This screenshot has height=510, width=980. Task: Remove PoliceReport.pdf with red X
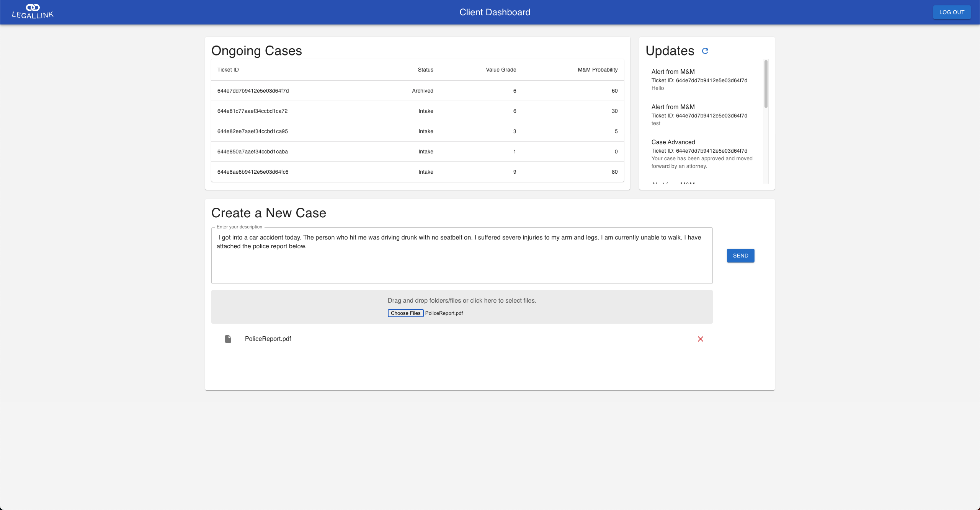[700, 339]
